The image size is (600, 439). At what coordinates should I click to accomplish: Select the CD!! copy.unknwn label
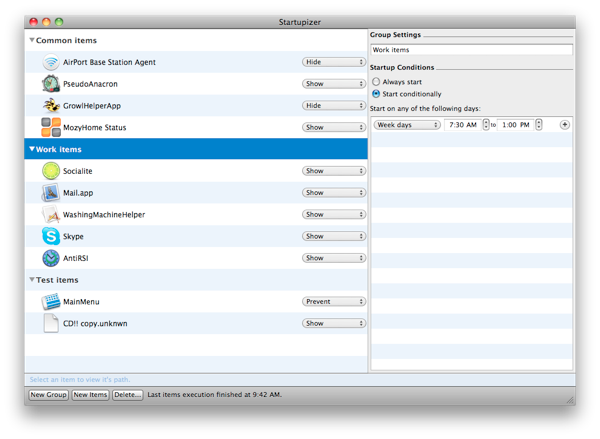pyautogui.click(x=95, y=324)
